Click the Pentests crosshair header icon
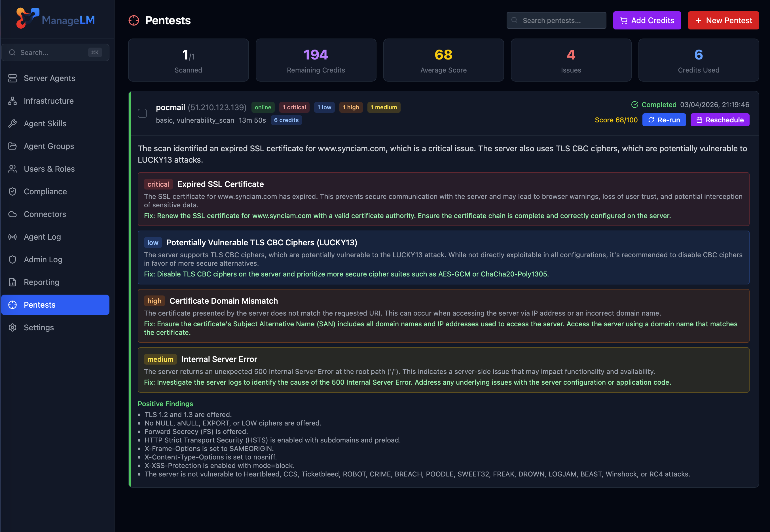 pos(134,20)
